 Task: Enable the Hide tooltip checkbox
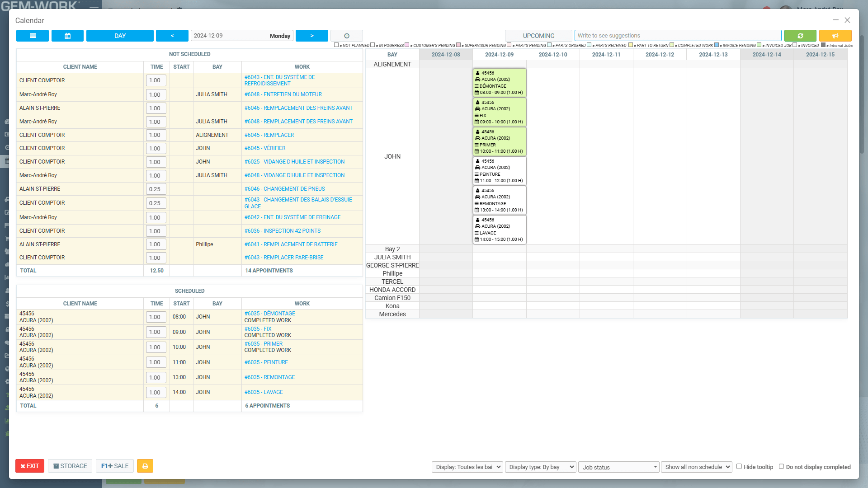pyautogui.click(x=739, y=466)
